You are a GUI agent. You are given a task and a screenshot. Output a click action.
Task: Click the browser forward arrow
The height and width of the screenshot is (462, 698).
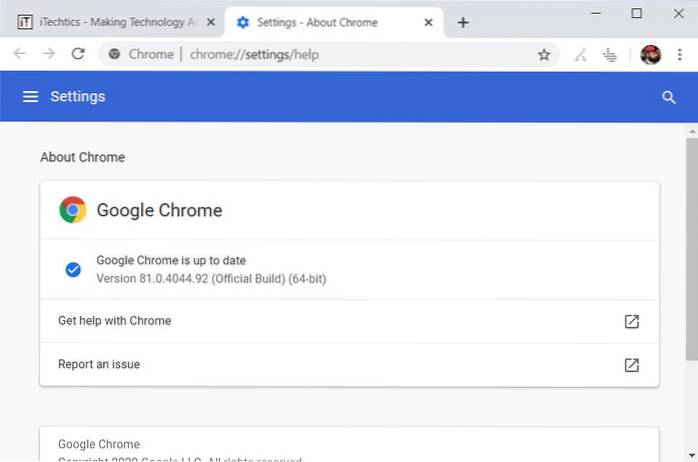pyautogui.click(x=49, y=54)
